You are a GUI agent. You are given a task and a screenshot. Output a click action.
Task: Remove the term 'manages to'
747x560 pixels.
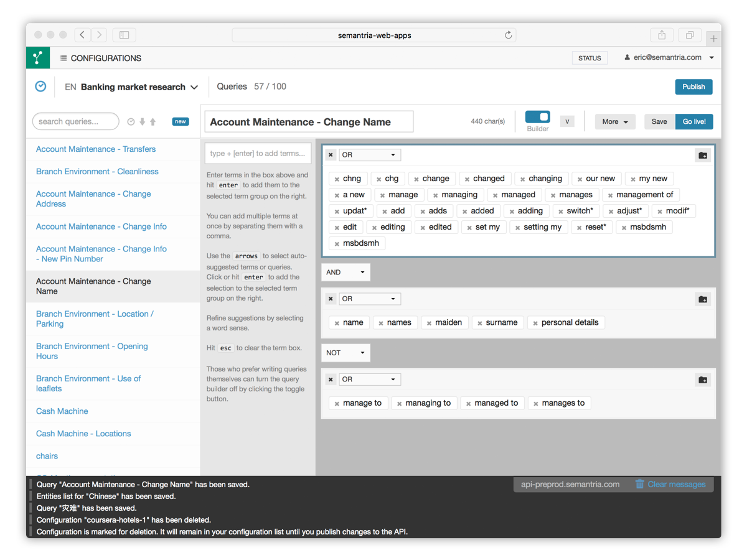pos(535,404)
